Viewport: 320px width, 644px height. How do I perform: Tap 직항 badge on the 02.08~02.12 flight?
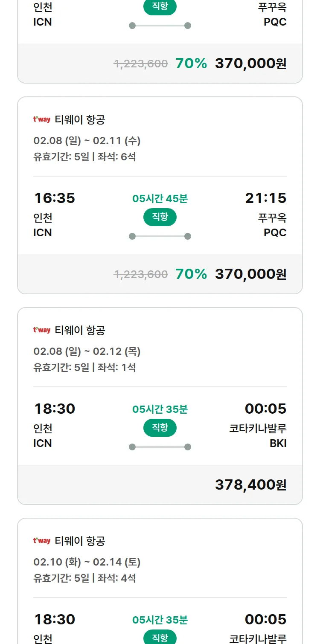(x=160, y=428)
